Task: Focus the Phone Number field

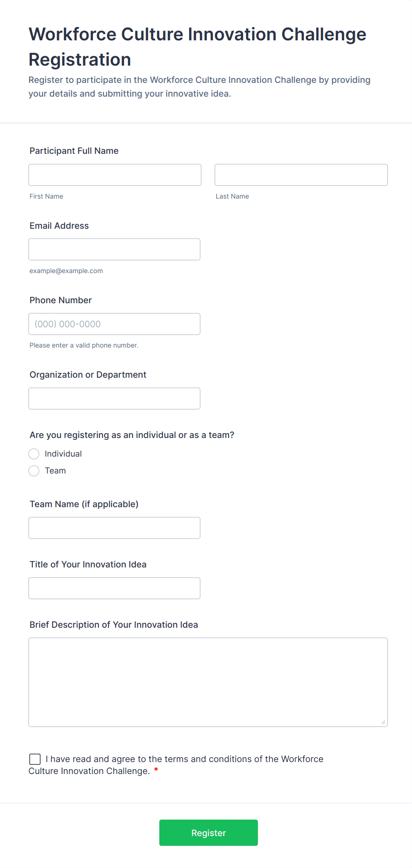Action: (114, 324)
